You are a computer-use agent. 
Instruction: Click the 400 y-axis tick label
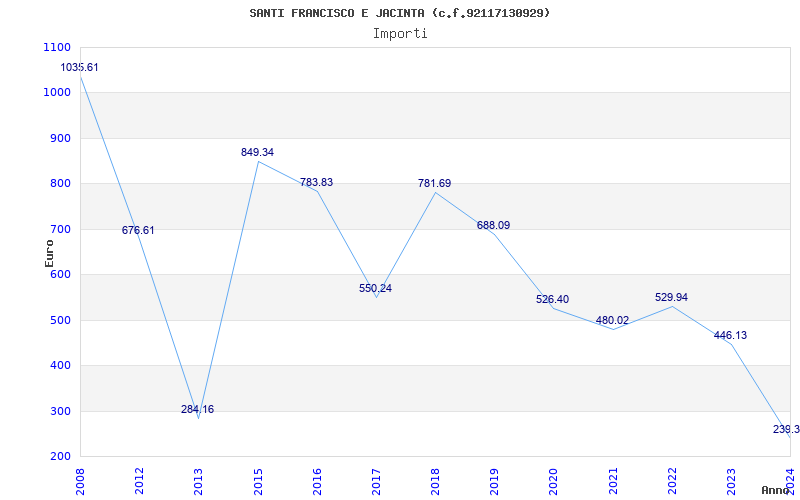[60, 365]
